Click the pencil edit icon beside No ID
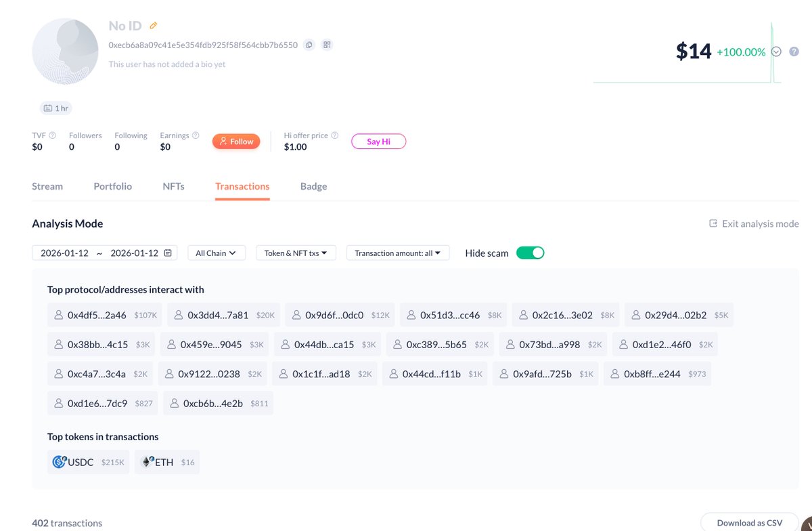The height and width of the screenshot is (531, 812). click(x=154, y=26)
